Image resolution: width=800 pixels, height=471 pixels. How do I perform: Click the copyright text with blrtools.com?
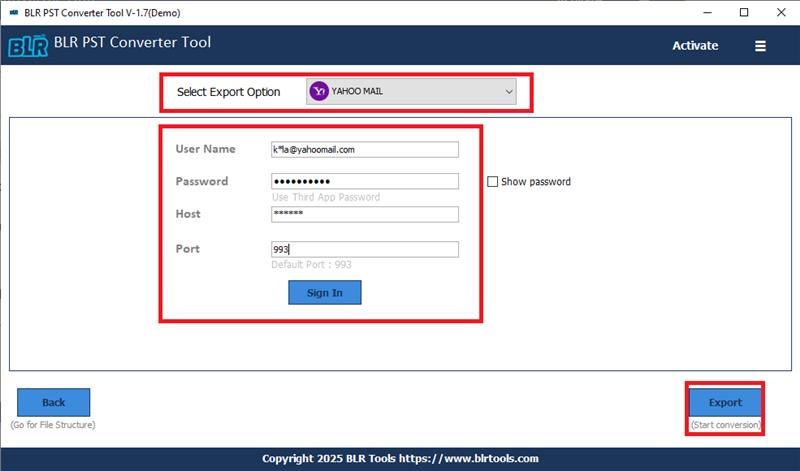pyautogui.click(x=401, y=458)
